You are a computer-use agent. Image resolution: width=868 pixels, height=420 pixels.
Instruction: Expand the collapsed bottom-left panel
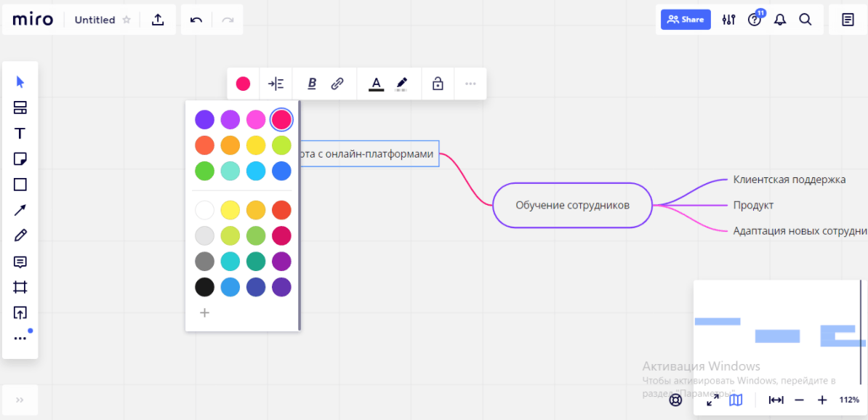pos(20,400)
